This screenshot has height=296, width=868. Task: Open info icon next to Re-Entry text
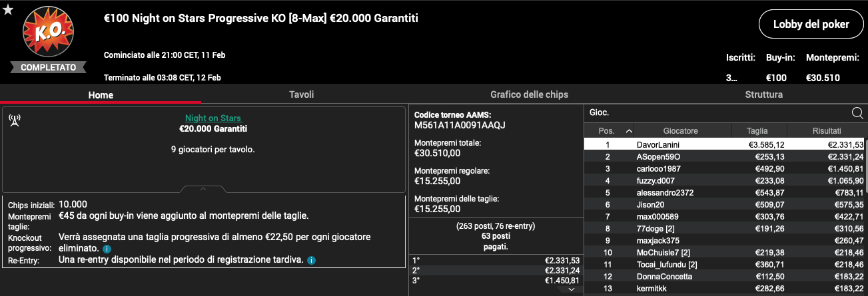click(311, 260)
